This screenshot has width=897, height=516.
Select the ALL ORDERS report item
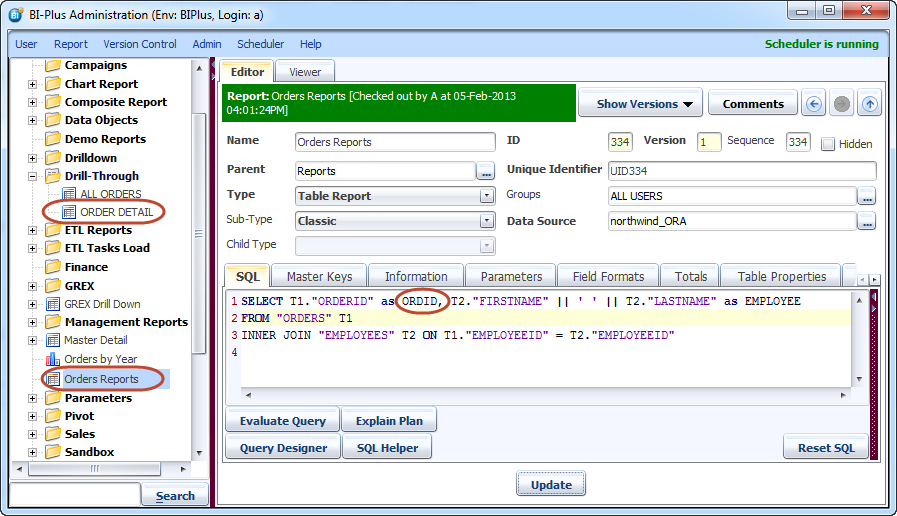pyautogui.click(x=110, y=194)
